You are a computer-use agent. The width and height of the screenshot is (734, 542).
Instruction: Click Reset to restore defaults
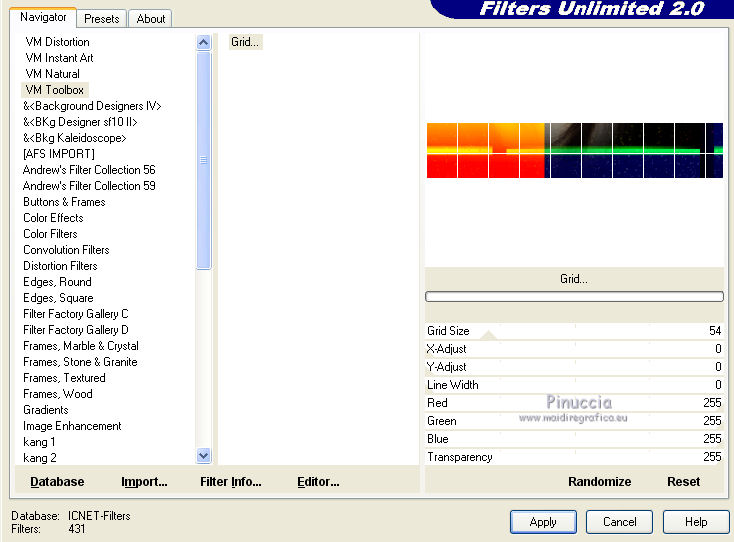(683, 482)
